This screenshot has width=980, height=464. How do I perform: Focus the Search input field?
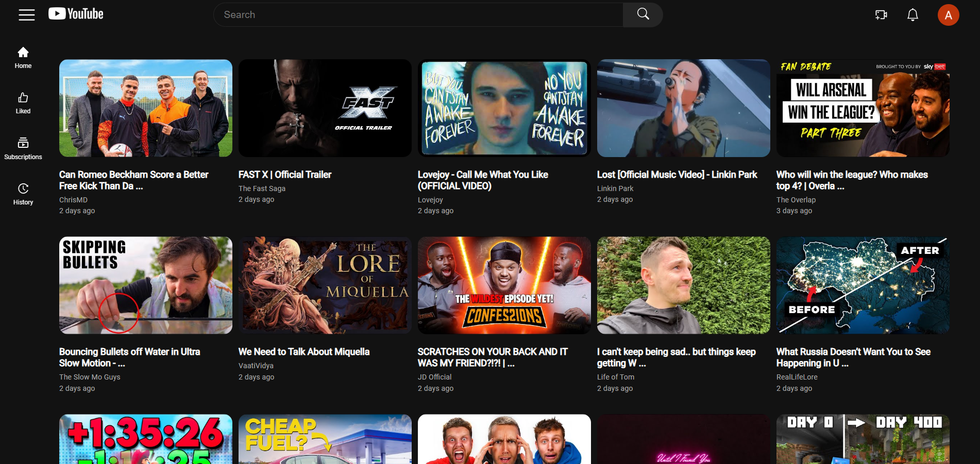[x=418, y=14]
